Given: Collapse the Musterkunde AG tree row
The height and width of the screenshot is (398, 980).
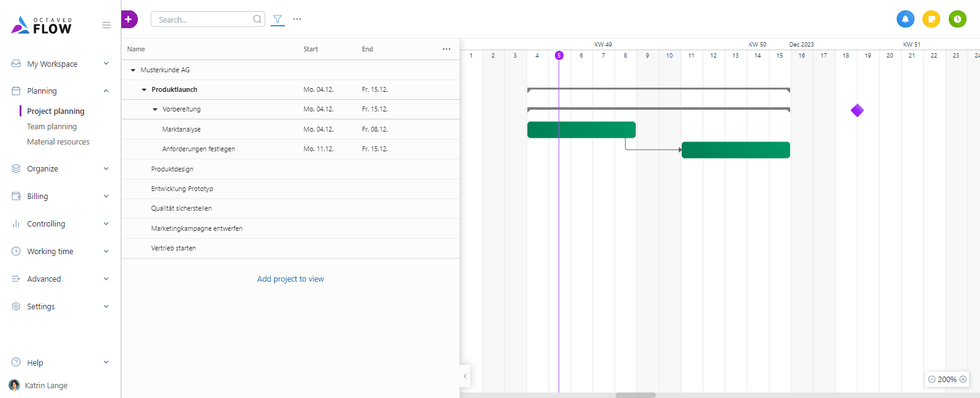Looking at the screenshot, I should [x=133, y=70].
